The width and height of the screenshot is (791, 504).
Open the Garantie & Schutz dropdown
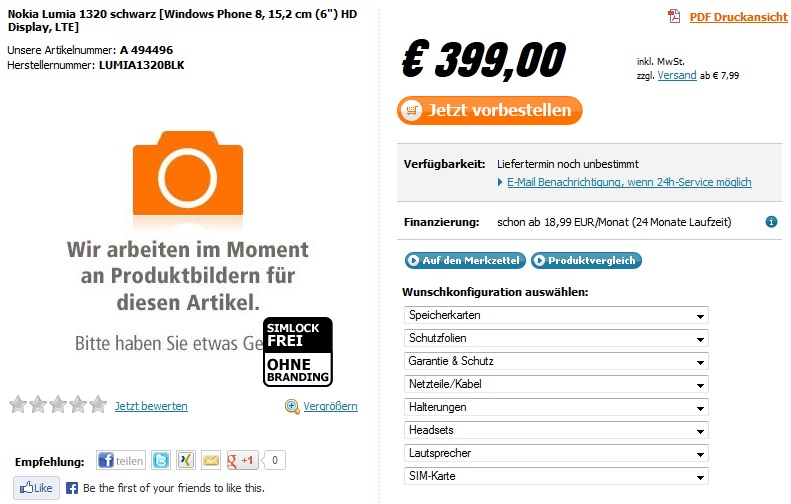pyautogui.click(x=556, y=361)
